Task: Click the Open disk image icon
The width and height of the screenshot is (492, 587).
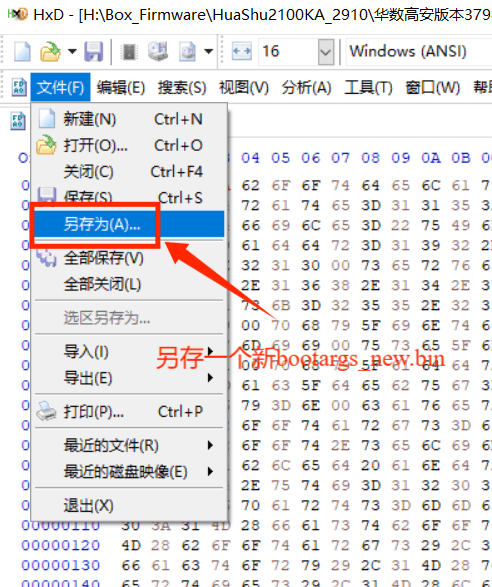Action: point(187,51)
